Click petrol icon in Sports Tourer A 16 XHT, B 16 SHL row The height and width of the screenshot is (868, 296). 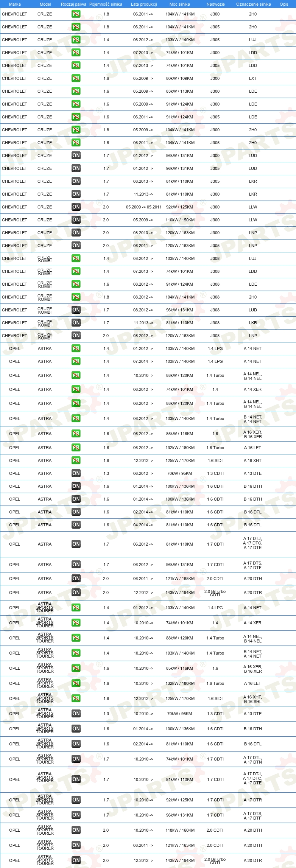pos(76,698)
